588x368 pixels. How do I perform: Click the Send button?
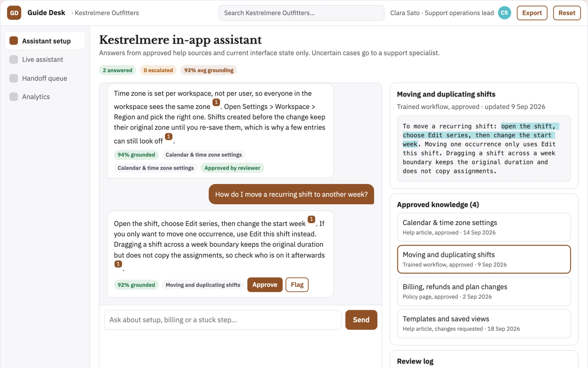(361, 320)
